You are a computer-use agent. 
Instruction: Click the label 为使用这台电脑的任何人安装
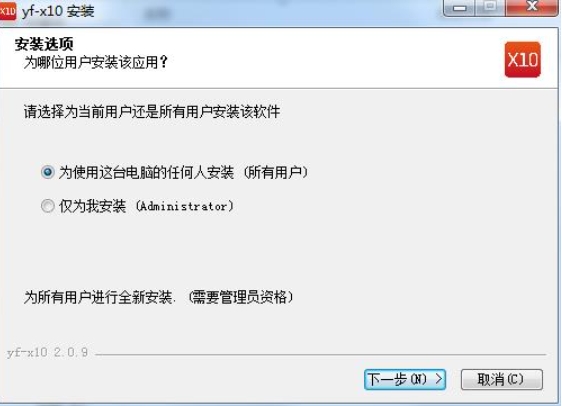[146, 172]
